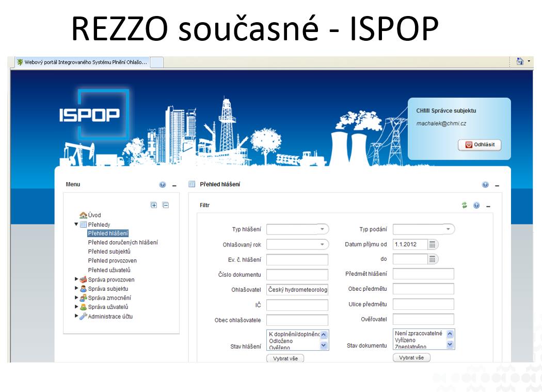The image size is (542, 392).
Task: Click the IČ input field
Action: click(297, 305)
